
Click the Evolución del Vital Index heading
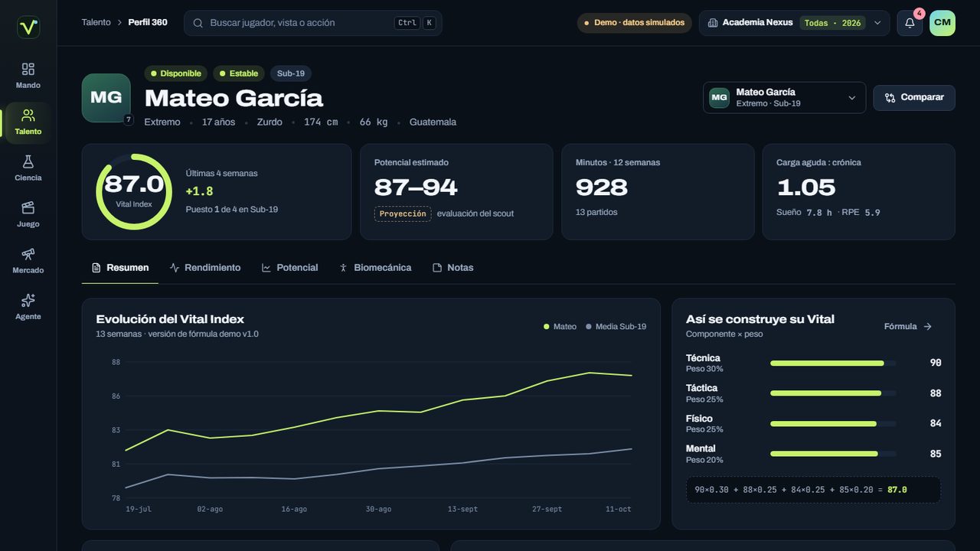[x=170, y=319]
